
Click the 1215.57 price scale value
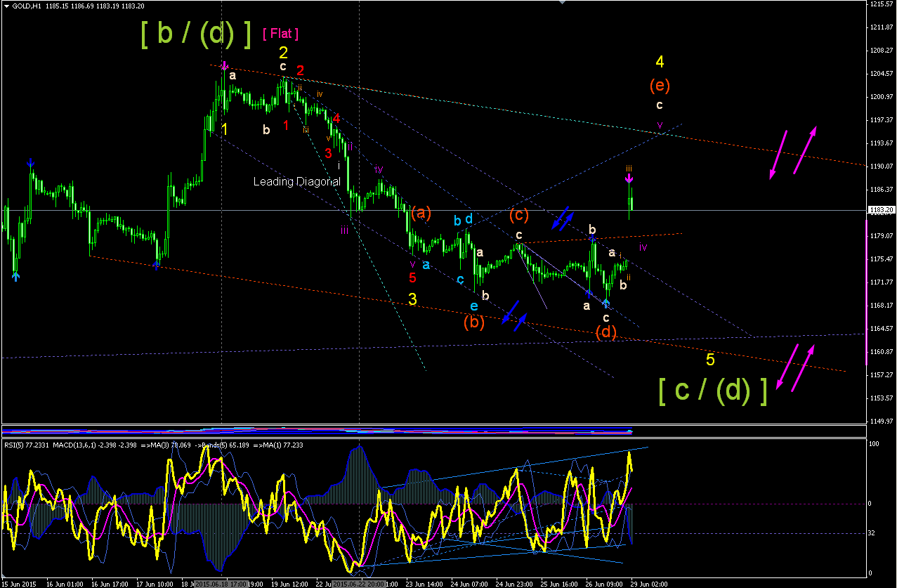[x=881, y=4]
